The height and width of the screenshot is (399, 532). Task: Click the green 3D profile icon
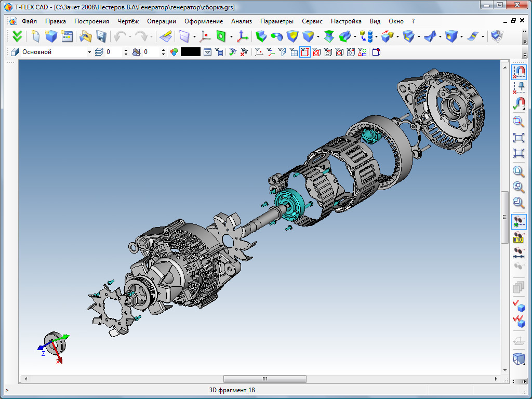click(x=221, y=36)
